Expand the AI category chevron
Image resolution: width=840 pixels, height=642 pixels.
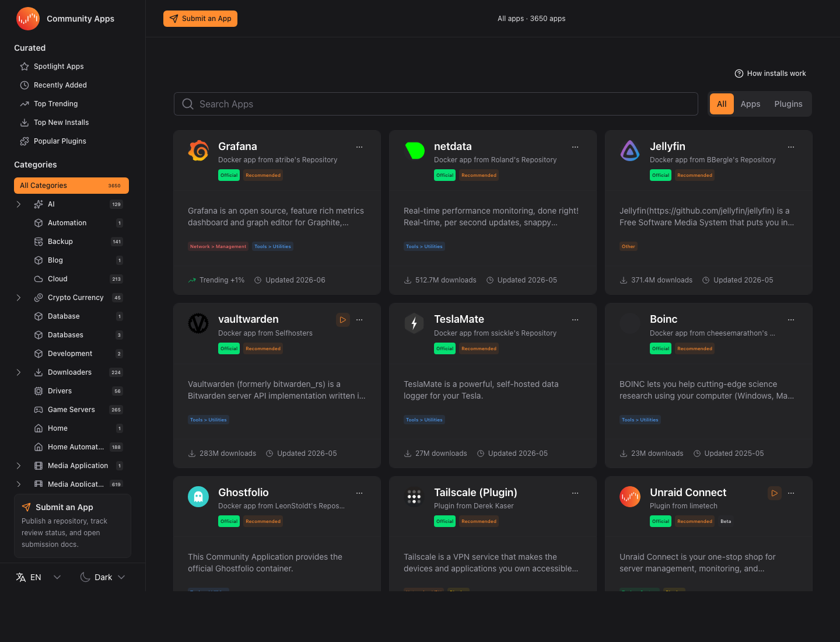click(x=19, y=204)
